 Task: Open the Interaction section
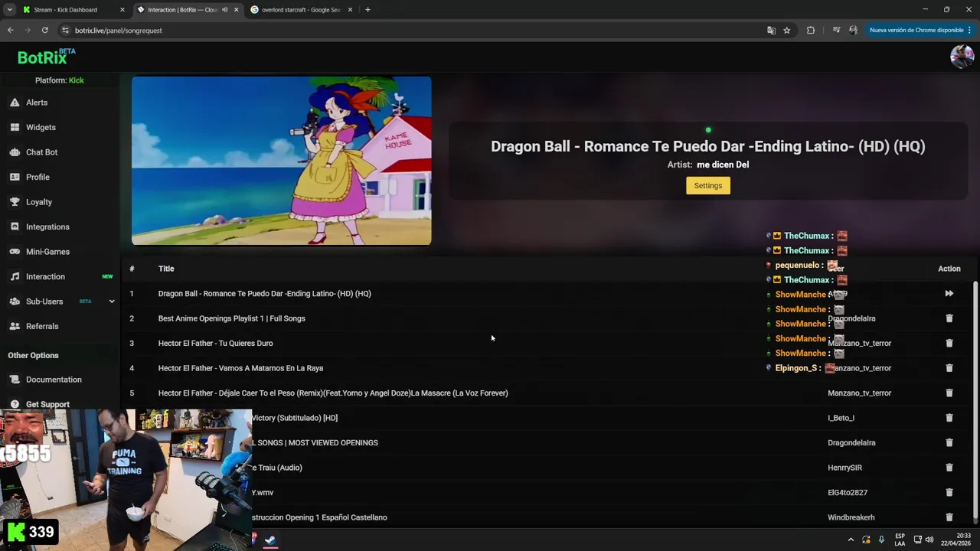[x=45, y=276]
